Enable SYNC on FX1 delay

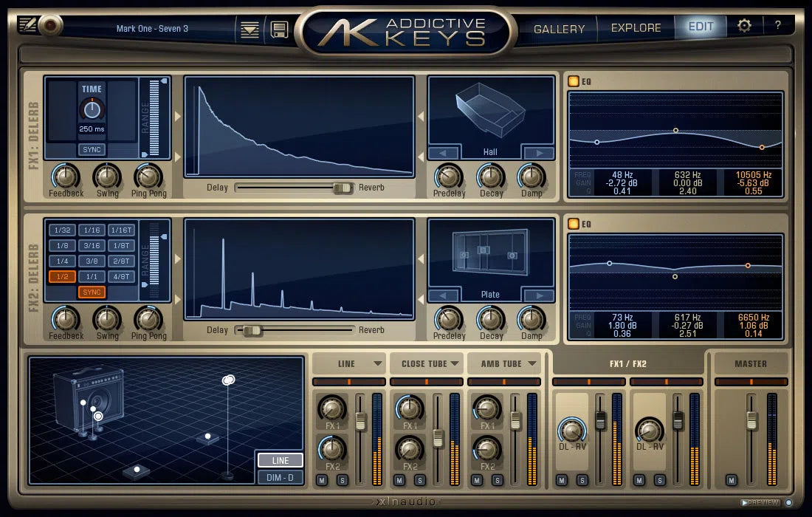coord(92,149)
